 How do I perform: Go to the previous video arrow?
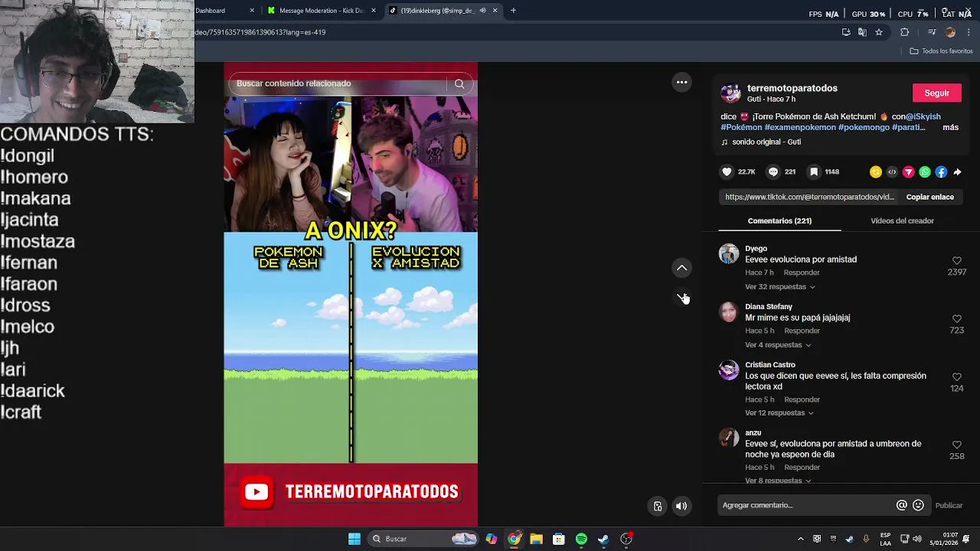coord(681,268)
